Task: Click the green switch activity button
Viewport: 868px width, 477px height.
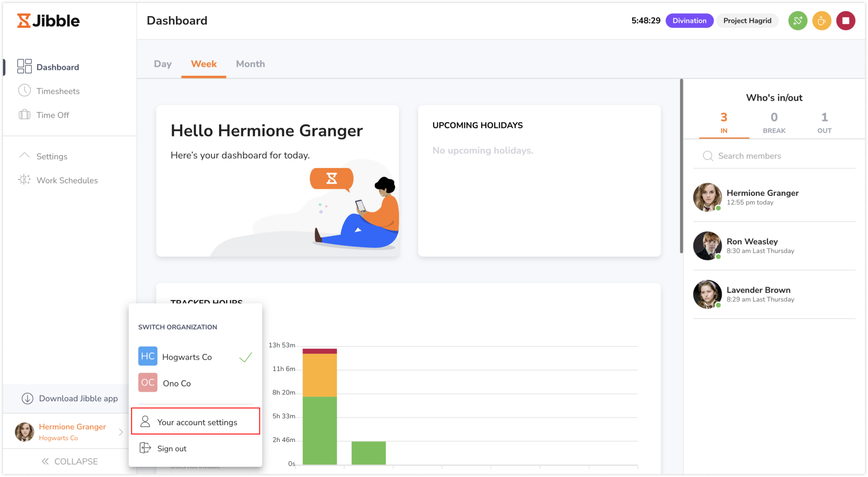Action: 798,21
